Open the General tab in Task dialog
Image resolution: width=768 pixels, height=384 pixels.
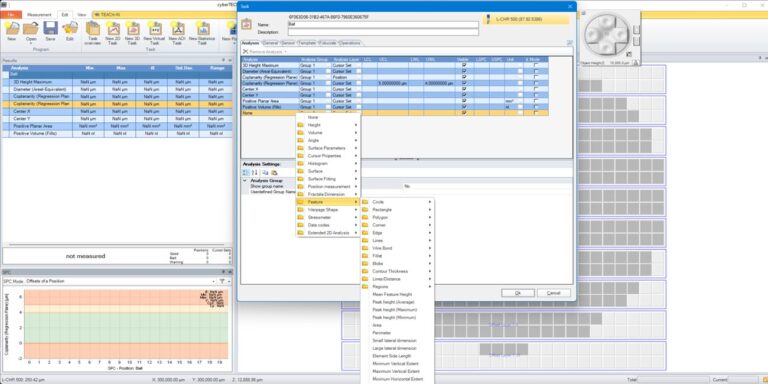click(271, 43)
